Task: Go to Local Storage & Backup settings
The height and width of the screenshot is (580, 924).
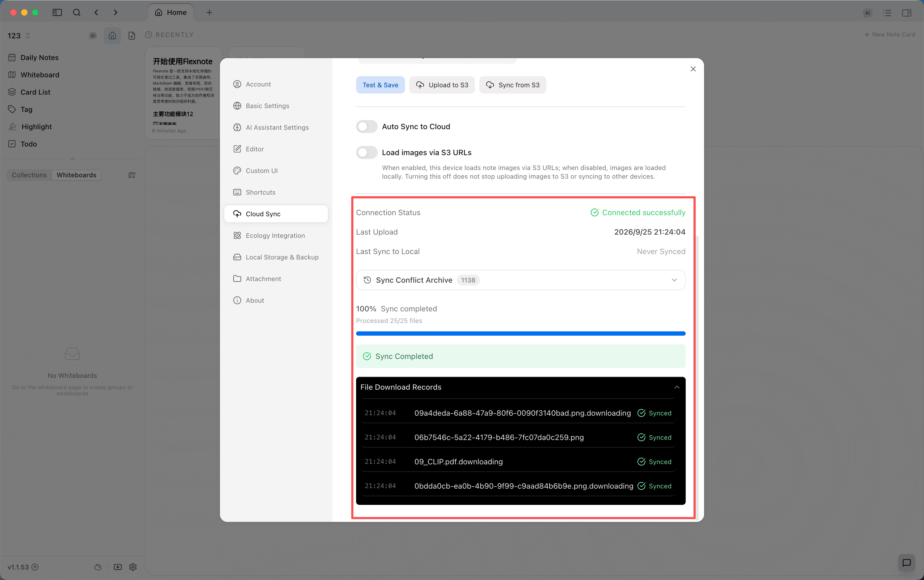Action: click(276, 257)
